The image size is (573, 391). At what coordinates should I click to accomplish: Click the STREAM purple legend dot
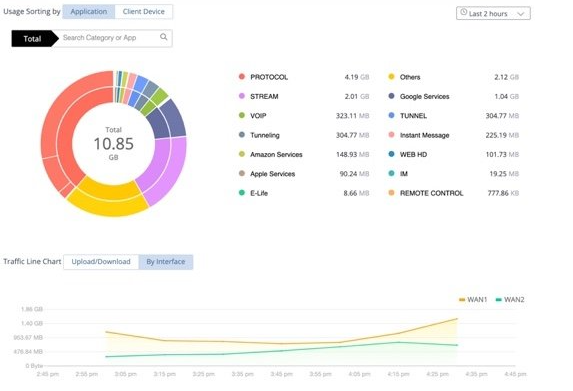[242, 96]
